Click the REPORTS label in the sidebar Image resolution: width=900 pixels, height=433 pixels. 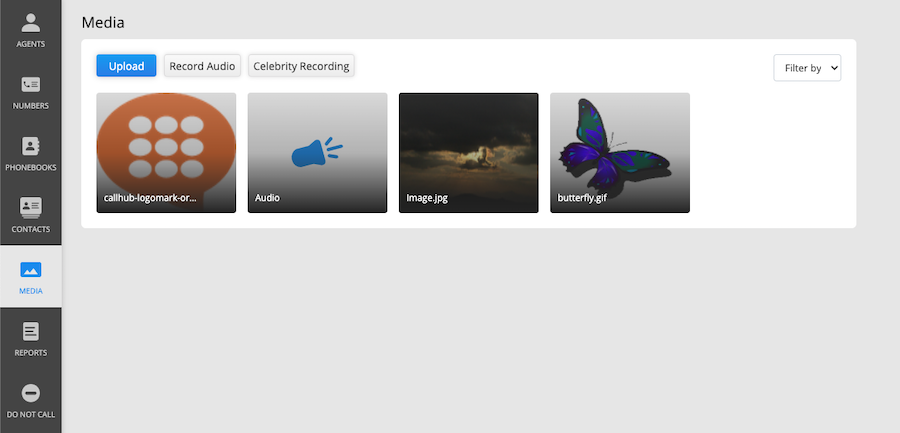tap(30, 353)
